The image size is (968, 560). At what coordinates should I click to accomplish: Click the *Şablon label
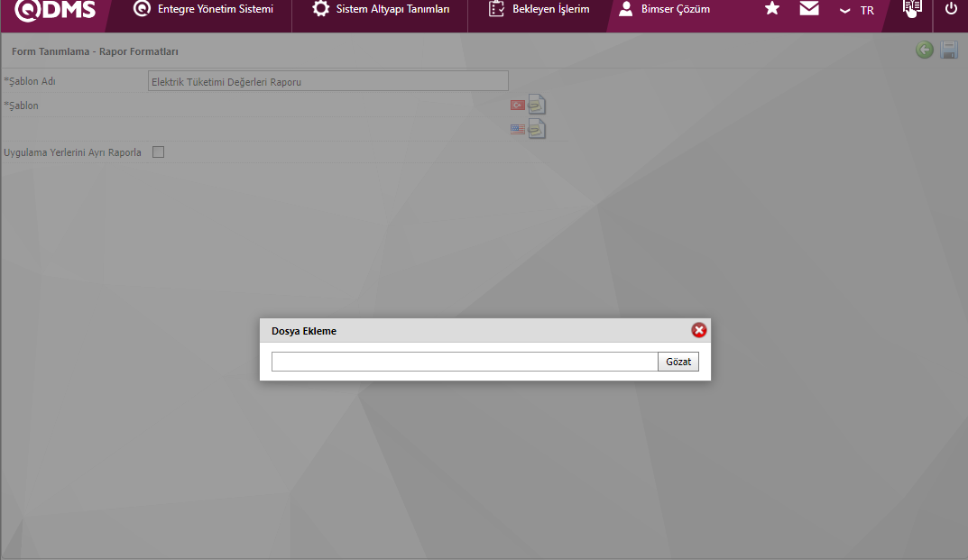[x=21, y=106]
